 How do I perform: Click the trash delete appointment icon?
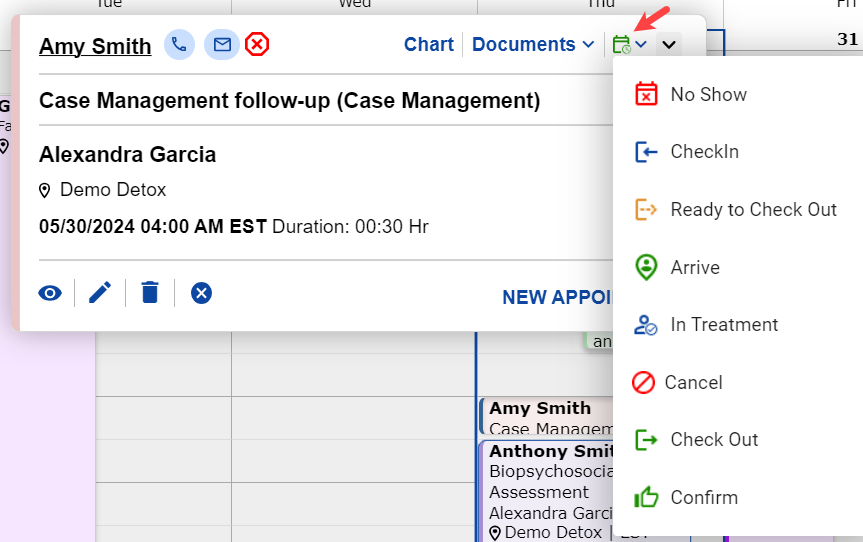(150, 293)
